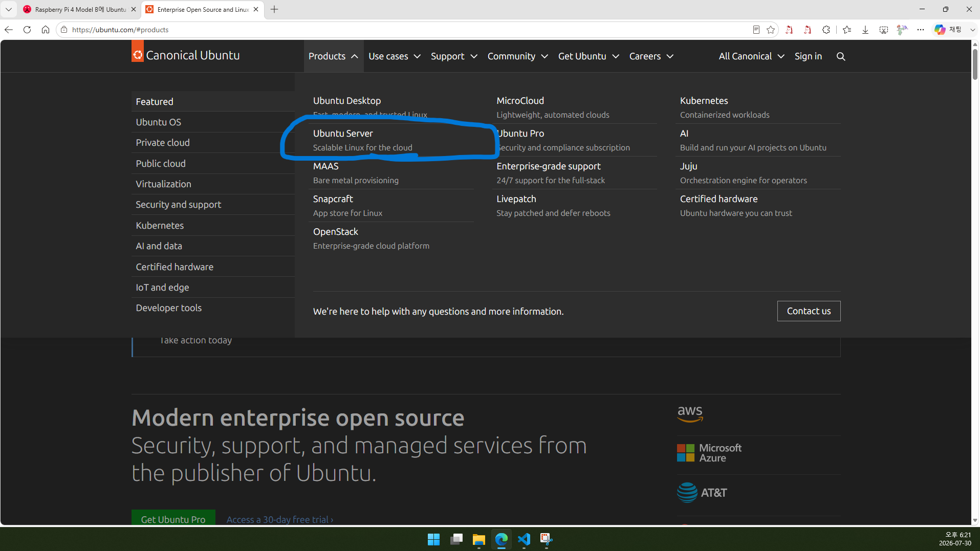Select Featured in the products sidebar
Screen dimensions: 980x551
(213, 101)
